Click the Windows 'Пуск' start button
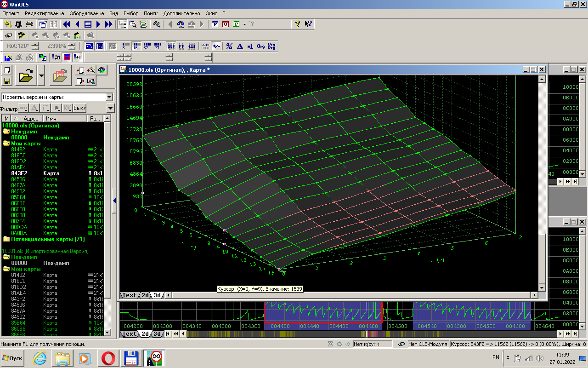The width and height of the screenshot is (588, 368). pos(12,358)
